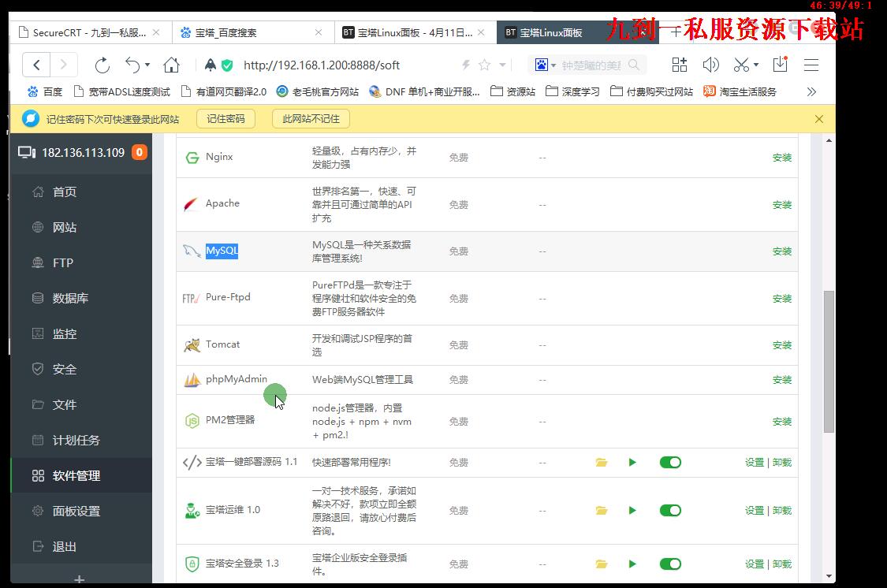This screenshot has width=887, height=588.
Task: Click the speaker mute icon in toolbar
Action: pos(710,65)
